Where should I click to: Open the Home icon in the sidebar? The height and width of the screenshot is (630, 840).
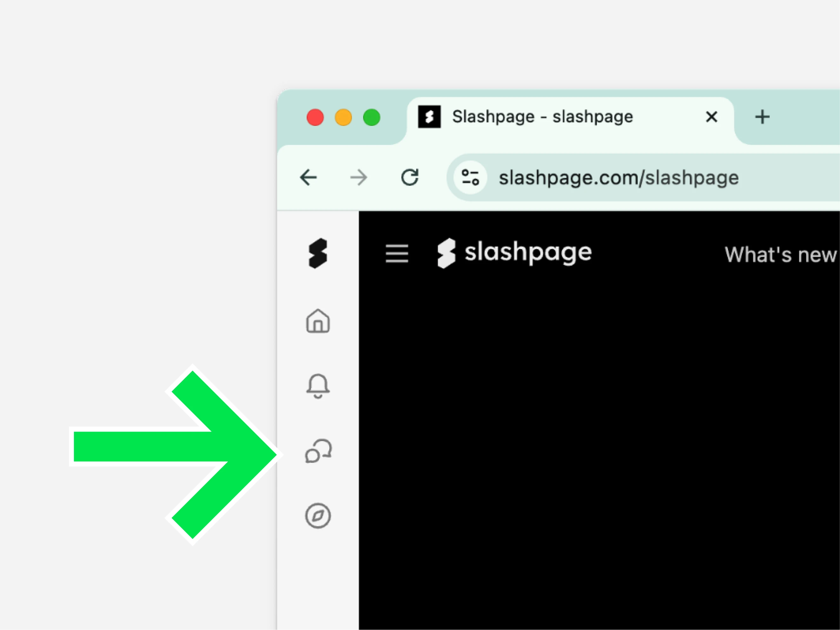point(318,321)
